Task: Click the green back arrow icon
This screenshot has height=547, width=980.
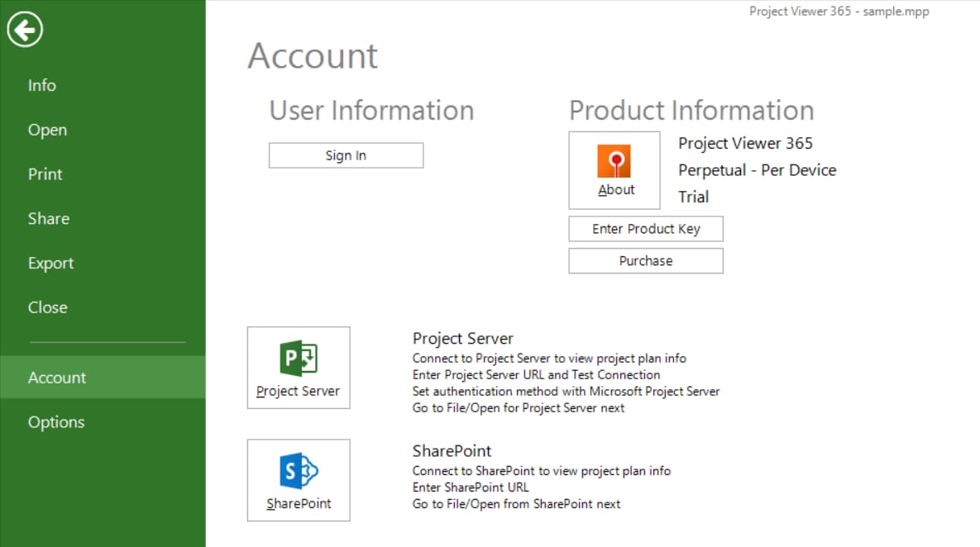Action: (x=26, y=29)
